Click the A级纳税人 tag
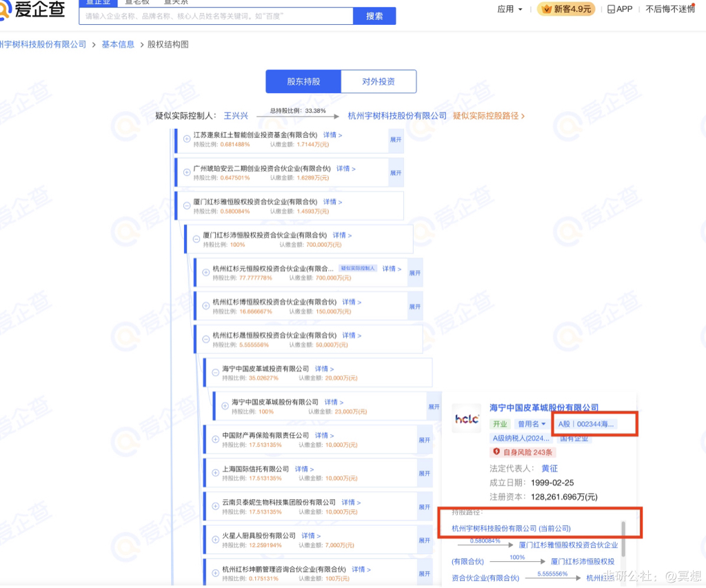Viewport: 706px width, 588px height. [521, 438]
